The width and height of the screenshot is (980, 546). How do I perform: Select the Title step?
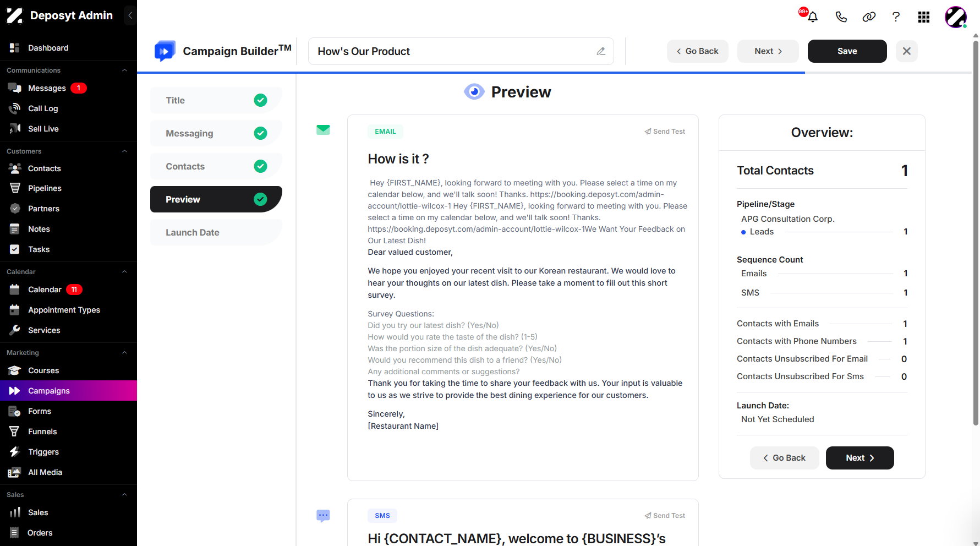[x=216, y=100]
